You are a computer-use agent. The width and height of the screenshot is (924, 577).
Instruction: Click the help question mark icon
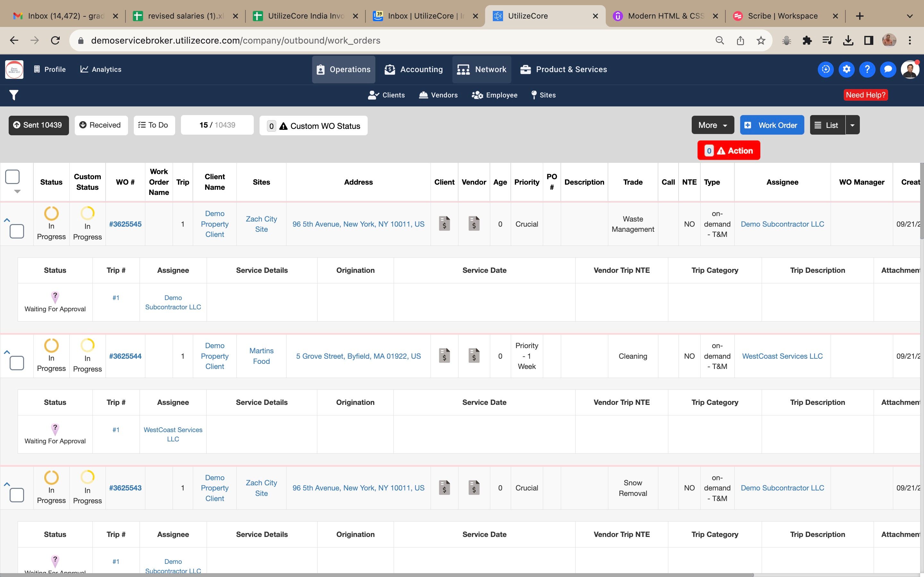[x=867, y=70]
